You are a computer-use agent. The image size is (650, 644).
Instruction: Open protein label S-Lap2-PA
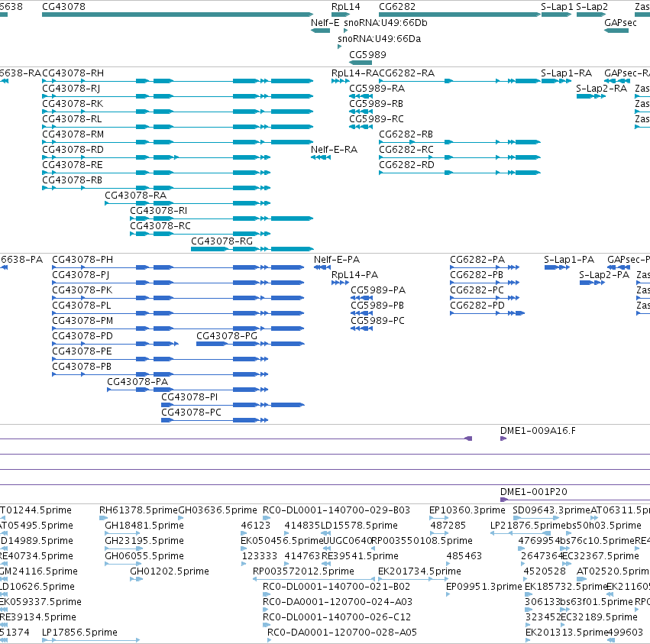604,275
